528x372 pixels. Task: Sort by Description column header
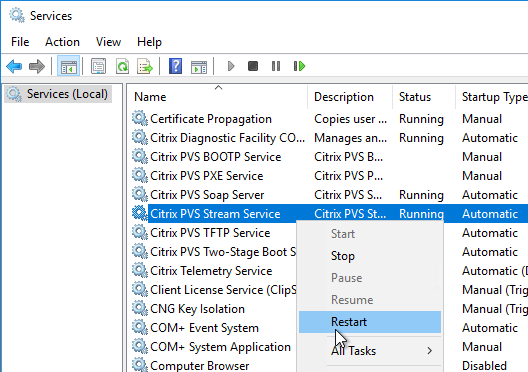coord(350,97)
